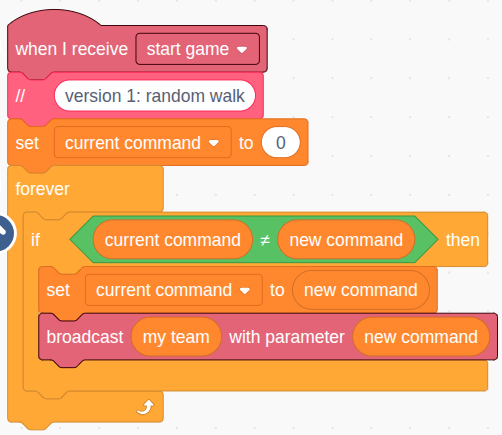This screenshot has height=435, width=502.
Task: Click the dropdown arrow on the first 'current command' set block
Action: pyautogui.click(x=214, y=143)
